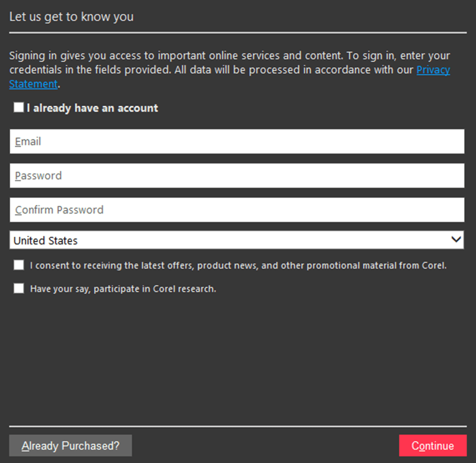Click the country list chevron arrow
This screenshot has height=463, width=476.
tap(456, 239)
